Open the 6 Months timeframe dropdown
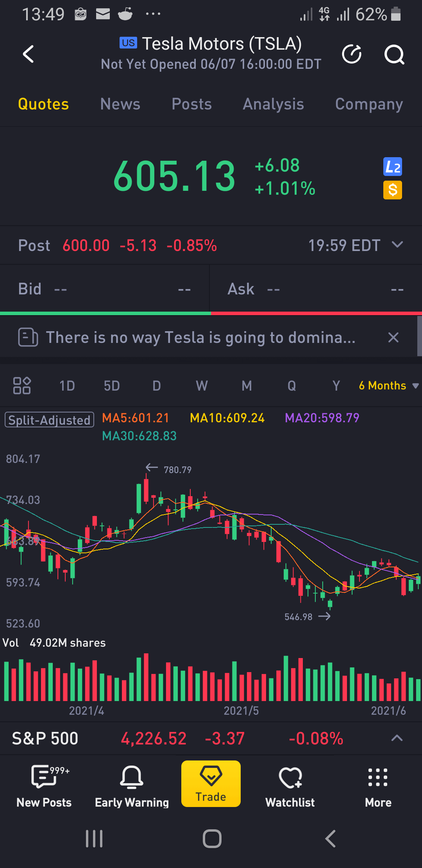422x868 pixels. pyautogui.click(x=387, y=386)
